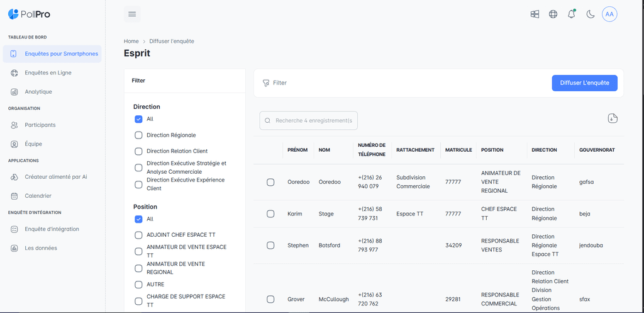Open the language globe icon
Screen dimensions: 644x313
(x=553, y=14)
